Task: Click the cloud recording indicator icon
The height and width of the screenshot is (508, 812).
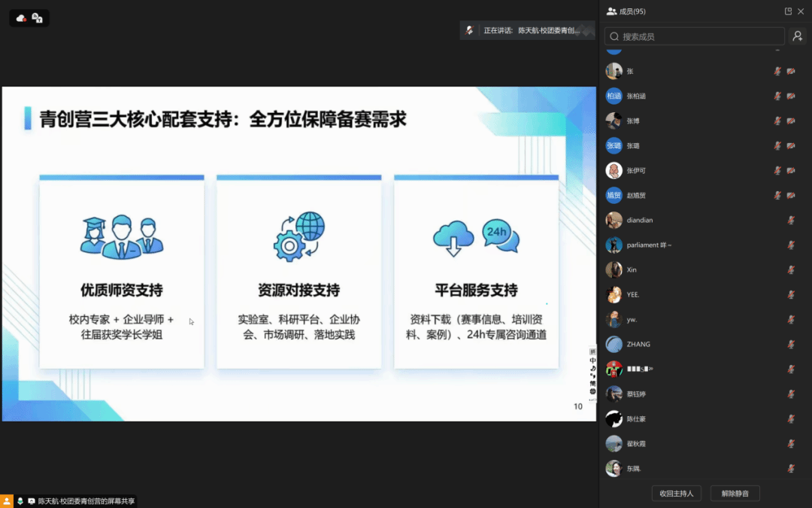Action: pos(21,18)
